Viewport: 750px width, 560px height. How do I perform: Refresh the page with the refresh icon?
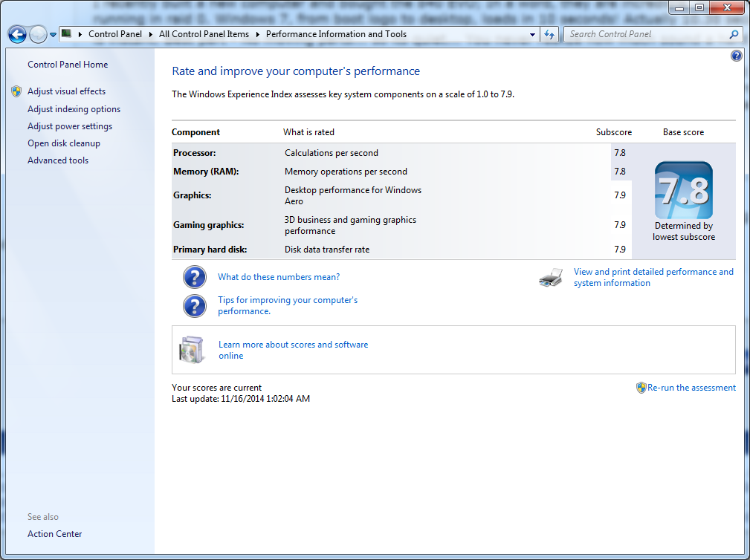point(549,34)
